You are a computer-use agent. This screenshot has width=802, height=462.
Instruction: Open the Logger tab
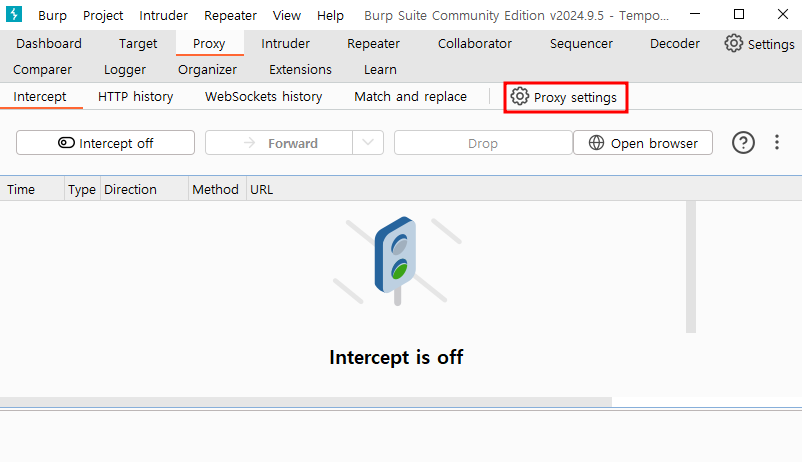tap(125, 69)
